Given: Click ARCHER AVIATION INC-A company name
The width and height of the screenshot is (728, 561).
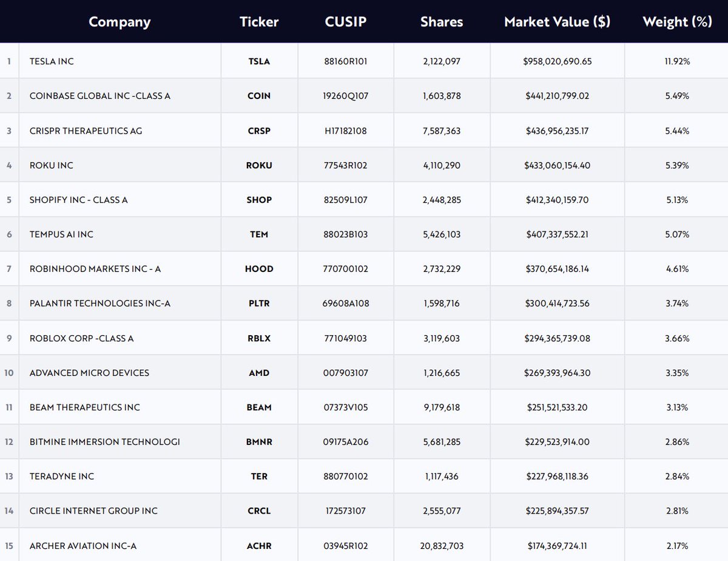Looking at the screenshot, I should (x=83, y=546).
